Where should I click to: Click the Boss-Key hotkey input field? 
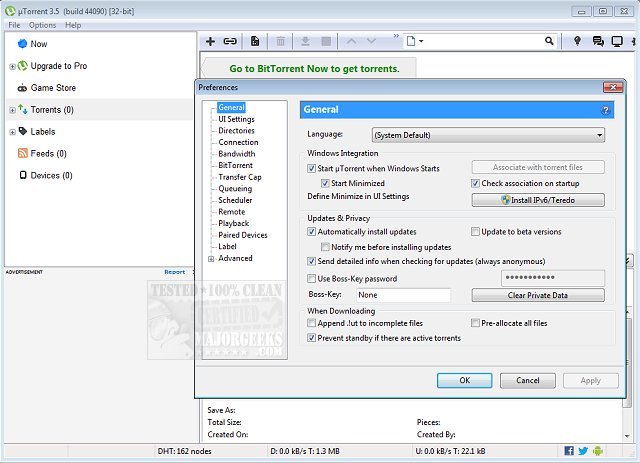pos(403,295)
